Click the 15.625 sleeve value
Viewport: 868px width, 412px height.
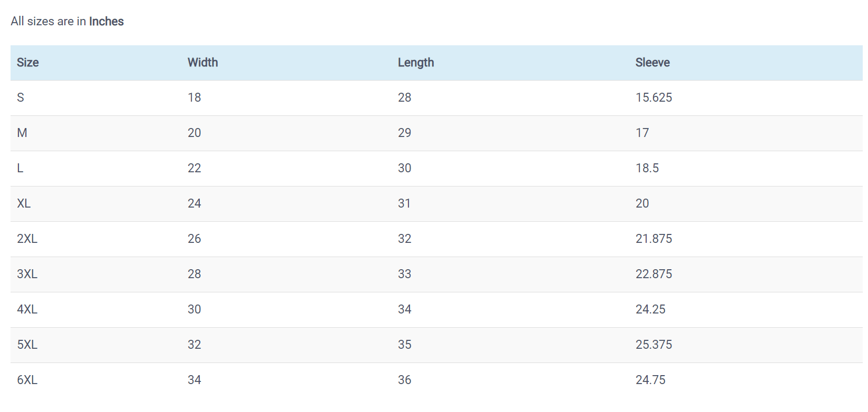click(654, 97)
